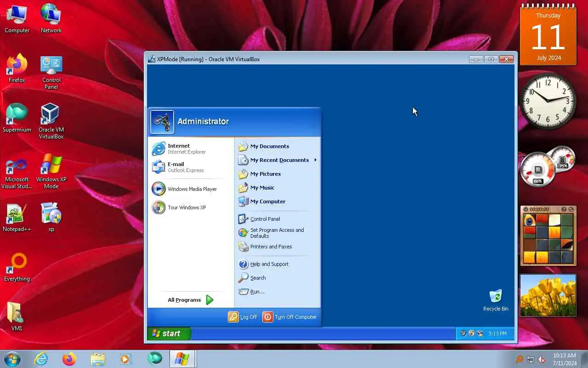The height and width of the screenshot is (368, 588).
Task: Open Supermium taskbar icon
Action: [x=154, y=359]
